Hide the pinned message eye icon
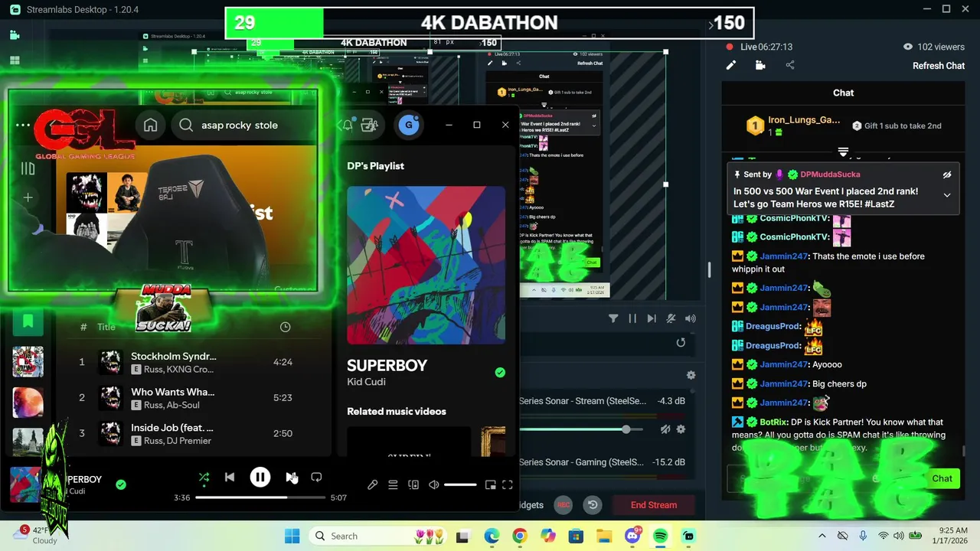 click(947, 174)
